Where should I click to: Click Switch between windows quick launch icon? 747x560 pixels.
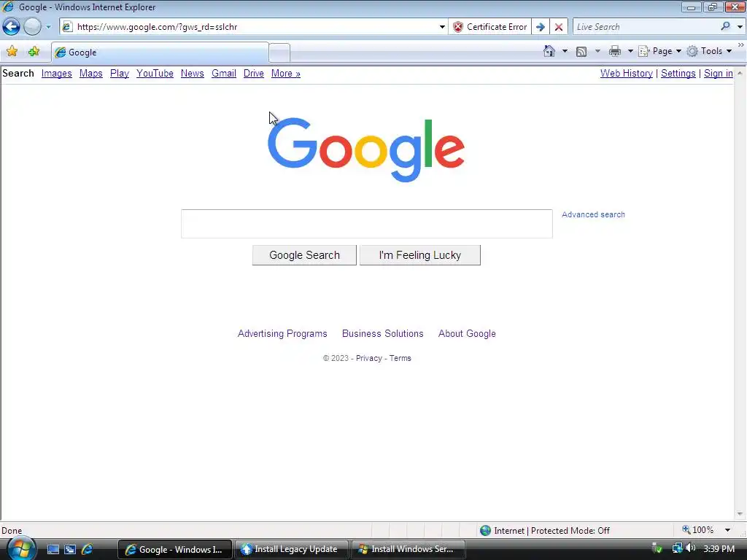[70, 550]
